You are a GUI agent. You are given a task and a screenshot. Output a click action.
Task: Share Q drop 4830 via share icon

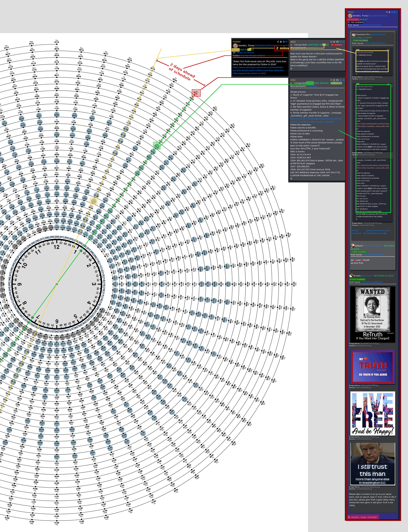click(x=331, y=42)
